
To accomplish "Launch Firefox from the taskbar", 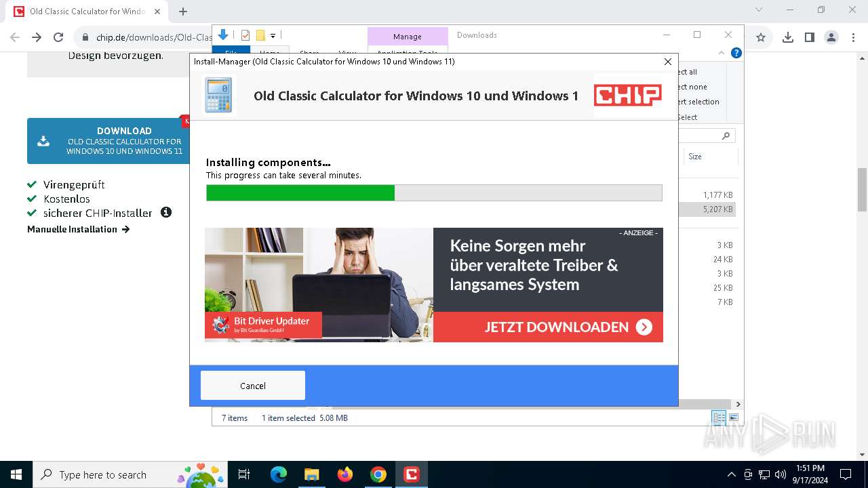I will pos(344,474).
